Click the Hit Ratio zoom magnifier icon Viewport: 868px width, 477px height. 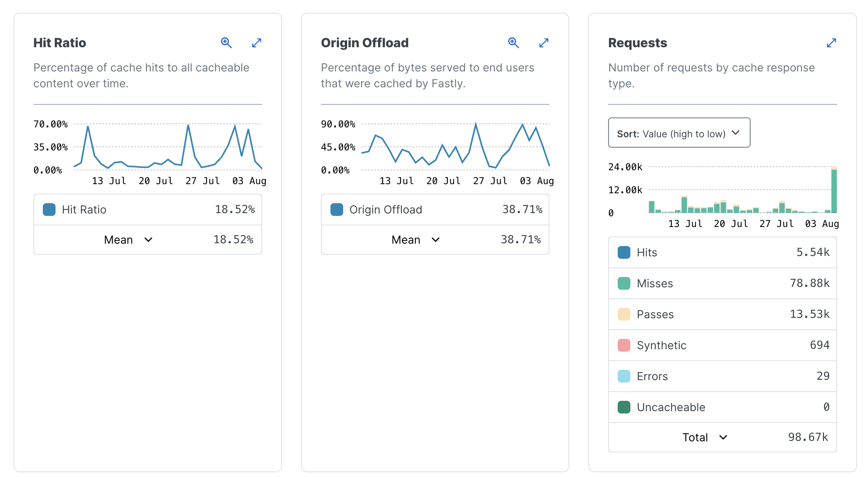click(226, 42)
